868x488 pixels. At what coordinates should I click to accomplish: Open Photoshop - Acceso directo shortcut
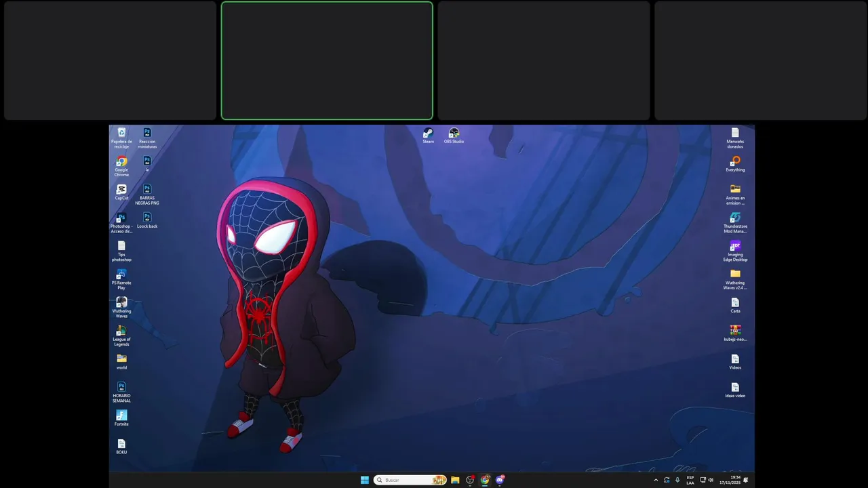click(121, 223)
